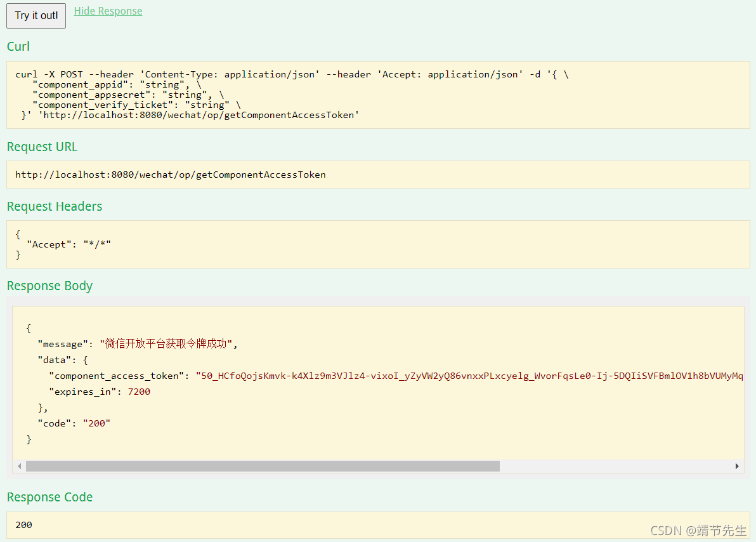Screen dimensions: 756x542
Task: Click the Hide Response link
Action: [x=108, y=11]
